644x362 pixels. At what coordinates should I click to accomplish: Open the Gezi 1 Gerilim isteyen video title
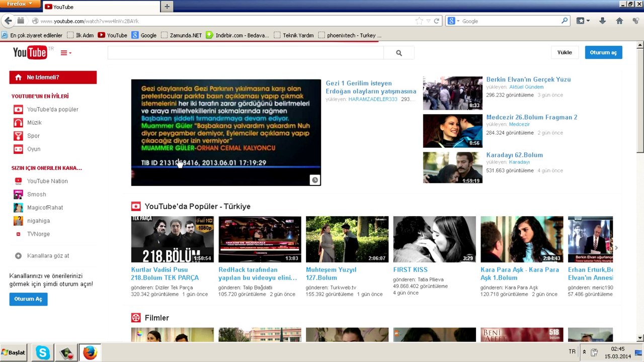pyautogui.click(x=371, y=87)
